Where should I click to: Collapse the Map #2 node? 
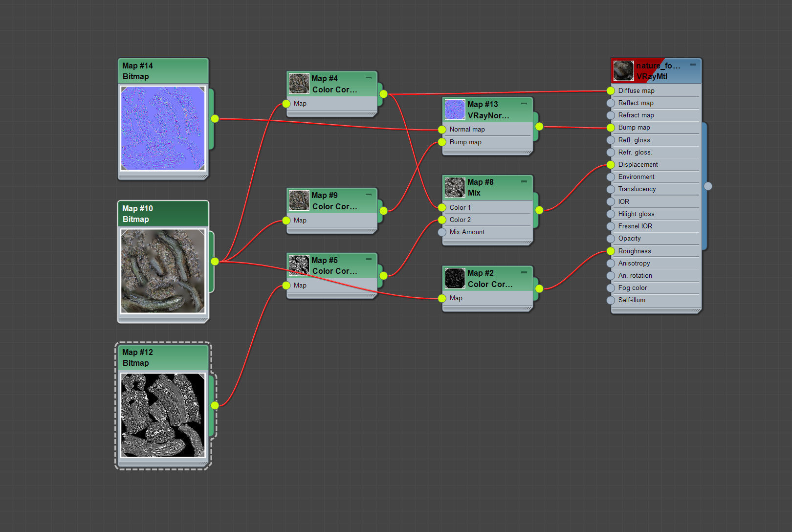coord(524,272)
